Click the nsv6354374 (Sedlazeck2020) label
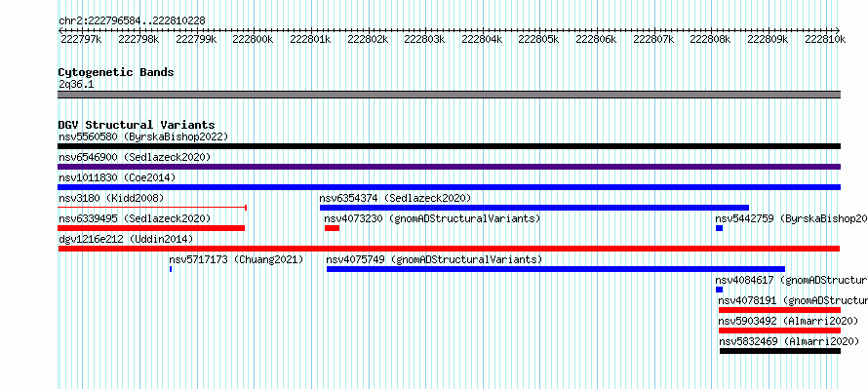Screen dimensions: 868x389 click(395, 198)
